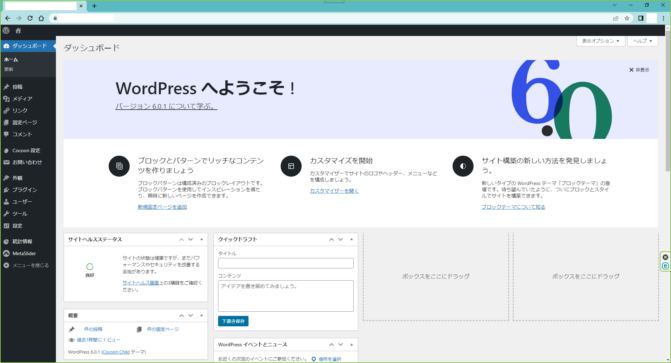The height and width of the screenshot is (363, 671).
Task: Go forward with the browser forward arrow
Action: coord(19,18)
